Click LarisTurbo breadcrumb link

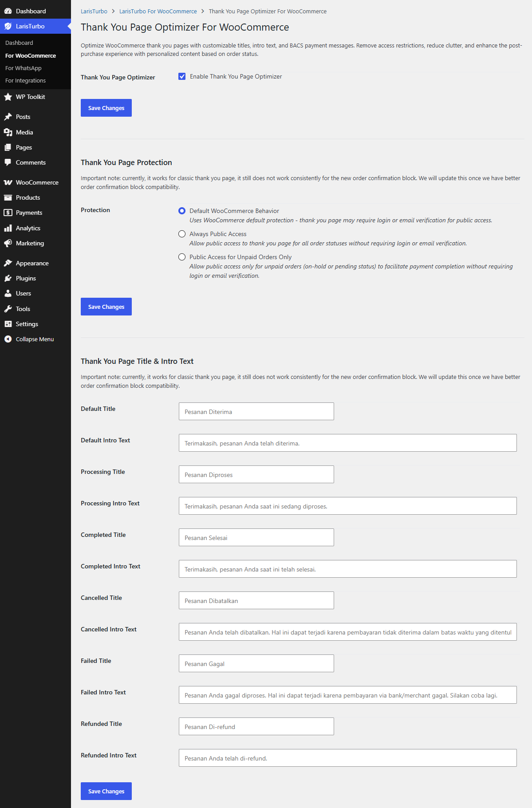(94, 11)
